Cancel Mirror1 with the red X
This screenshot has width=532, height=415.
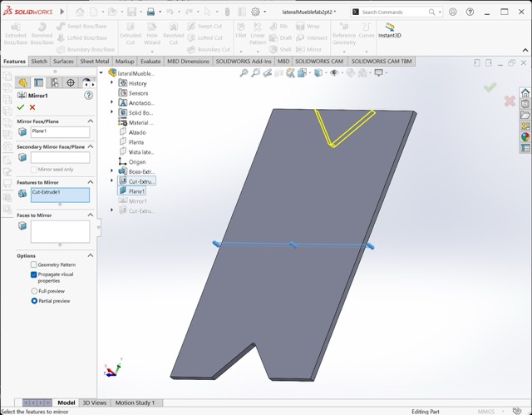(x=32, y=107)
